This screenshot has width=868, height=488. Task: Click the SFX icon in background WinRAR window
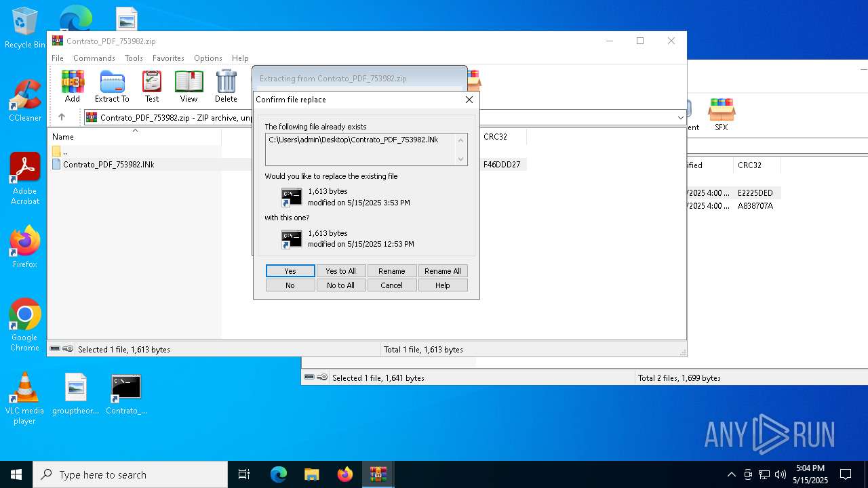(x=722, y=115)
